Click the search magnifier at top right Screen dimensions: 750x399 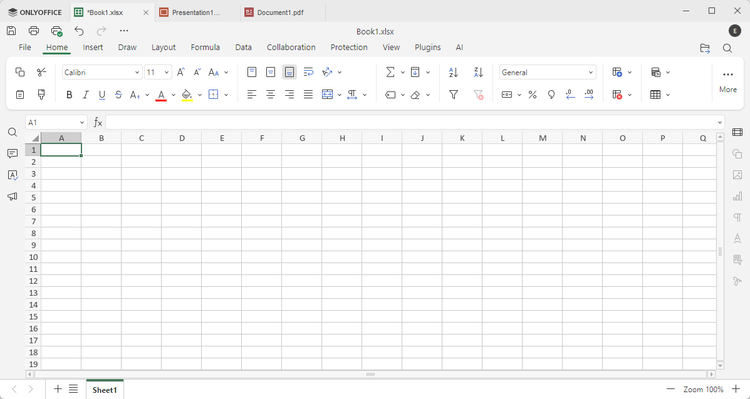tap(727, 48)
